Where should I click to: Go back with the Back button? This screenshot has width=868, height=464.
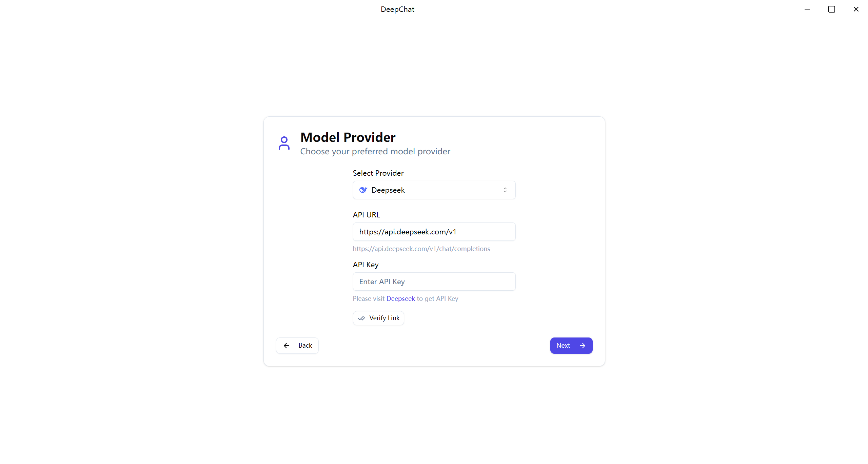pyautogui.click(x=297, y=346)
